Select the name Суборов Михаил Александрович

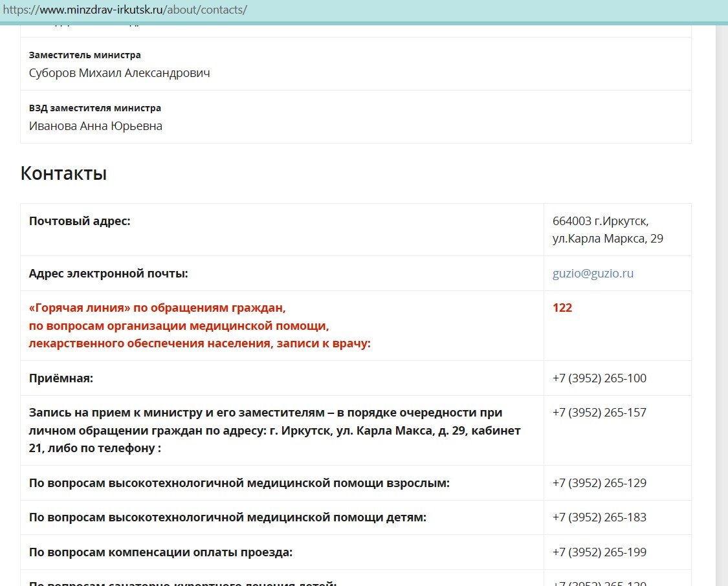tap(119, 73)
